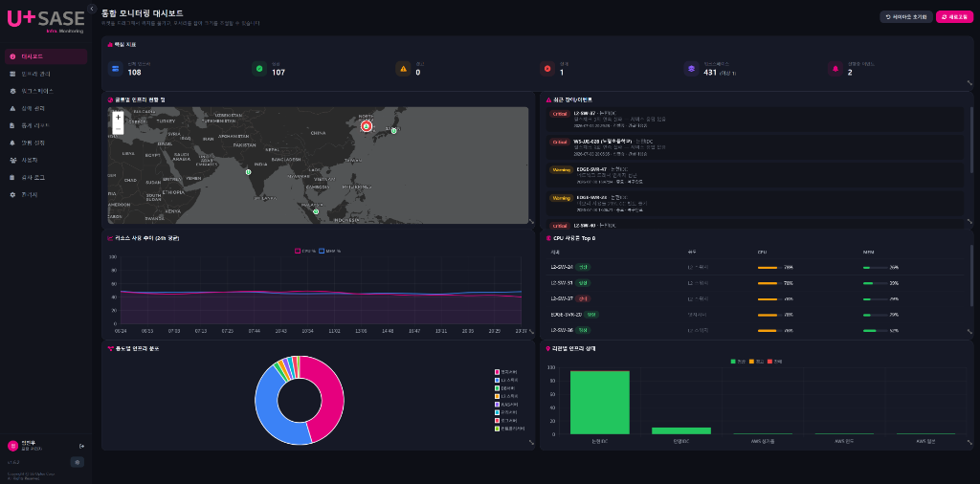Toggle the blue L2 switch legend swatch

point(497,380)
